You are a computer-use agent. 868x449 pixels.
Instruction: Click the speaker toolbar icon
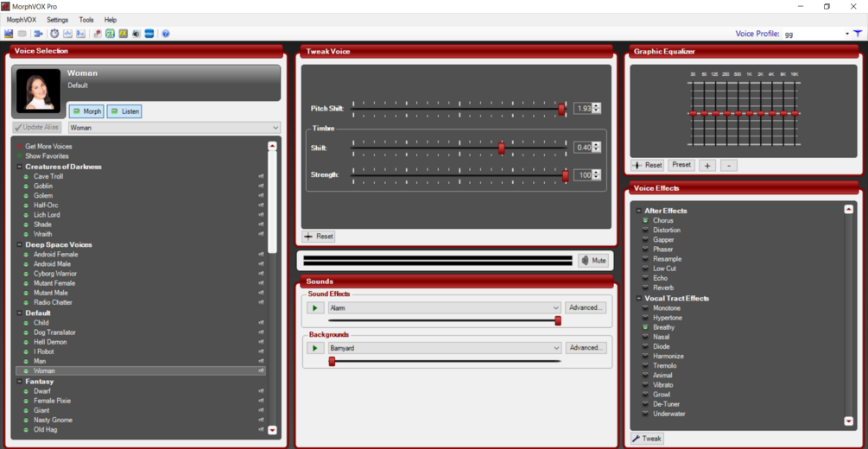coord(136,34)
